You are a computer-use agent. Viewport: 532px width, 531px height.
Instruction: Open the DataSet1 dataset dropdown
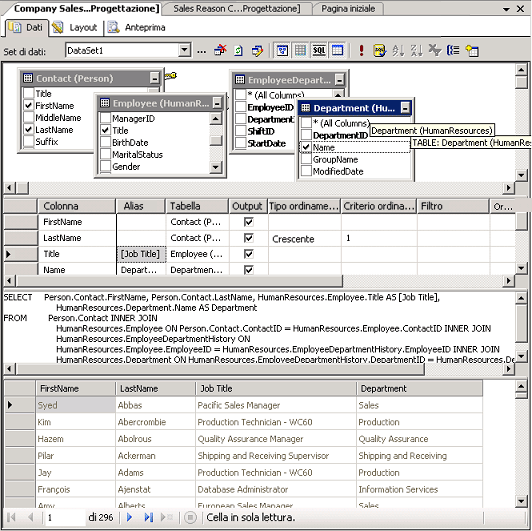(184, 51)
